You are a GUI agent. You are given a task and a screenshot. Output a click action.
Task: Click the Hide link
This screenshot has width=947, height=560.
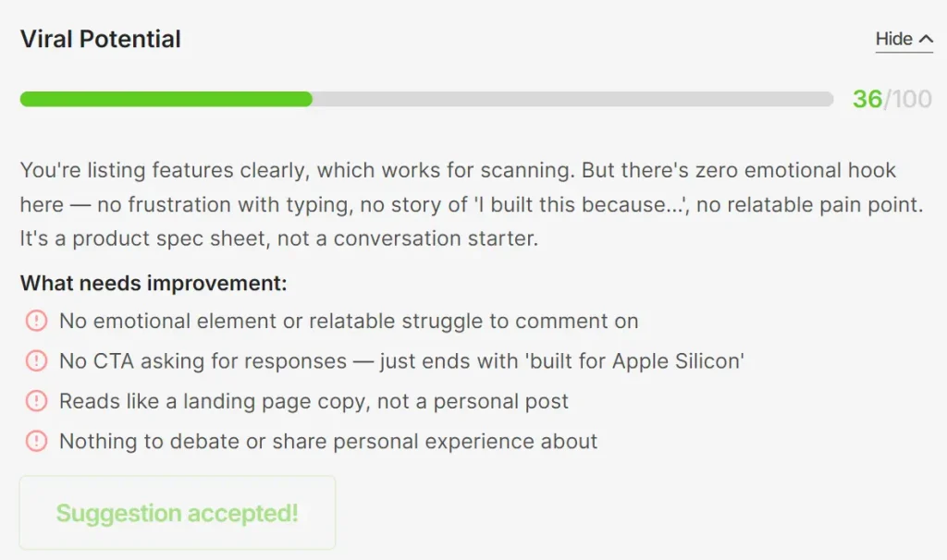(894, 39)
